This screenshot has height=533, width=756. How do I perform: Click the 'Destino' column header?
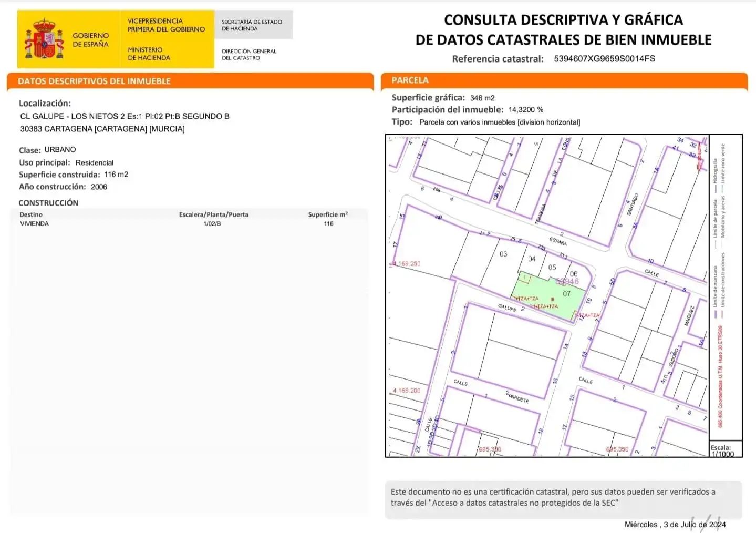tap(31, 214)
